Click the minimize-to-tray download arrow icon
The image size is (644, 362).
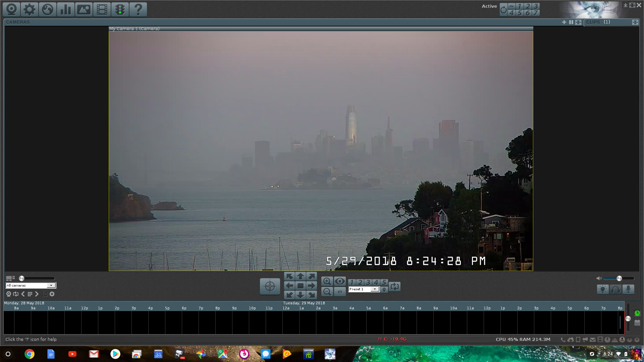click(626, 5)
